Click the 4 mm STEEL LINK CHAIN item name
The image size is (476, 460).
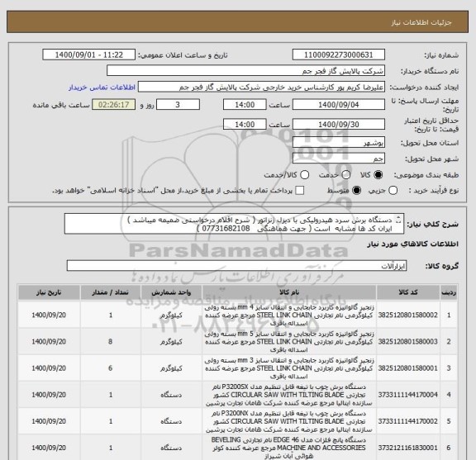pos(289,315)
